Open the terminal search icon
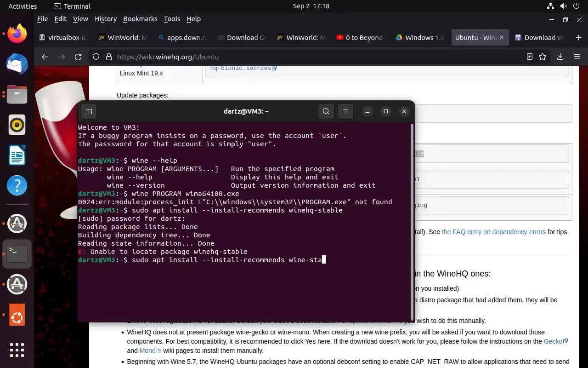 pyautogui.click(x=326, y=111)
